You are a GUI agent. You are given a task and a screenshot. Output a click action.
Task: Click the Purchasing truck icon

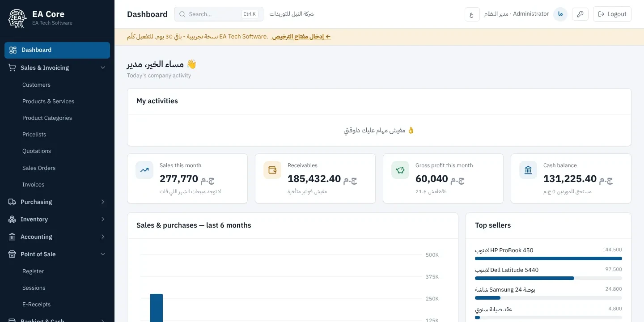(12, 202)
